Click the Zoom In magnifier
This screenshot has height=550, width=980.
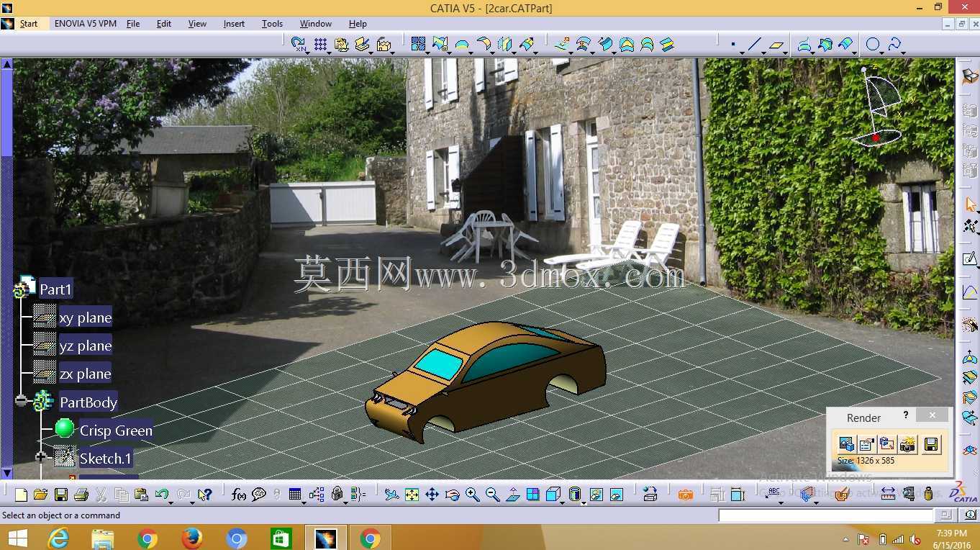tap(472, 495)
